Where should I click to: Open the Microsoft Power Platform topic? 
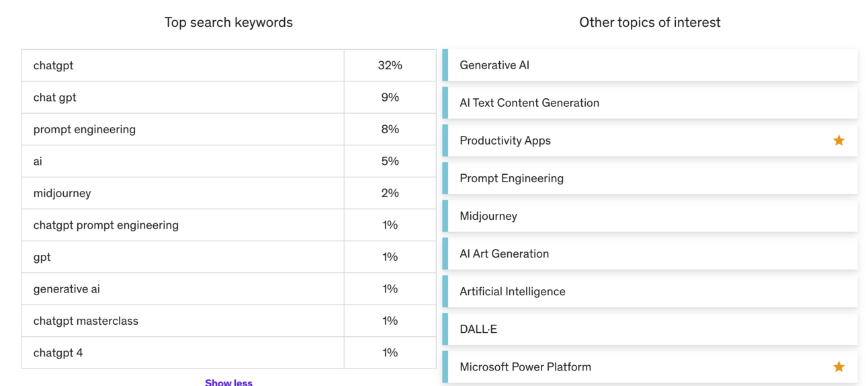525,366
